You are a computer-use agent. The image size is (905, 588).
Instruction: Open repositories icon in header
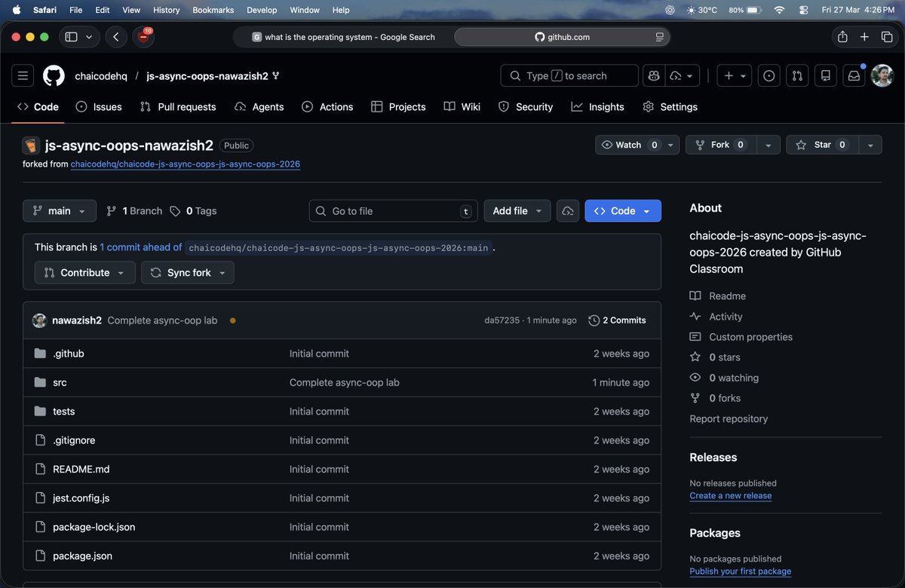(x=826, y=75)
